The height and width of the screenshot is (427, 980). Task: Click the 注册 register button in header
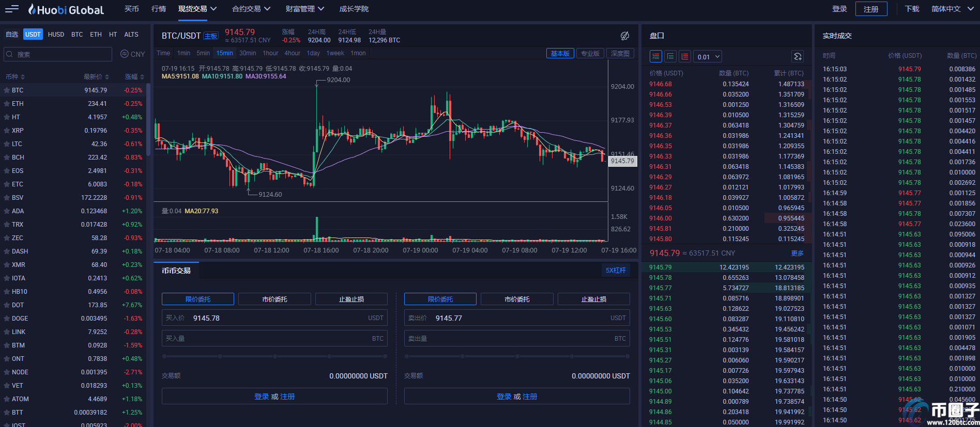pyautogui.click(x=871, y=9)
